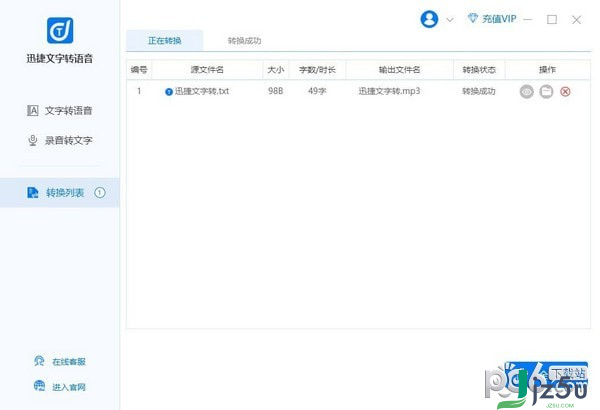The height and width of the screenshot is (410, 600).
Task: Open the 文字转语音 section
Action: click(60, 111)
